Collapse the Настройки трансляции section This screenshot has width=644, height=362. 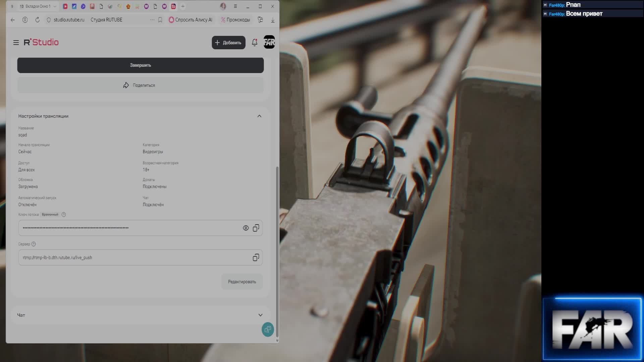(259, 116)
